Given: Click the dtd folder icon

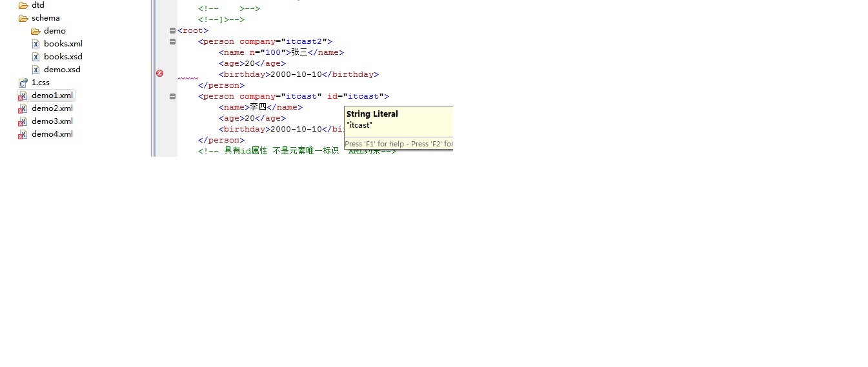Looking at the screenshot, I should coord(23,5).
